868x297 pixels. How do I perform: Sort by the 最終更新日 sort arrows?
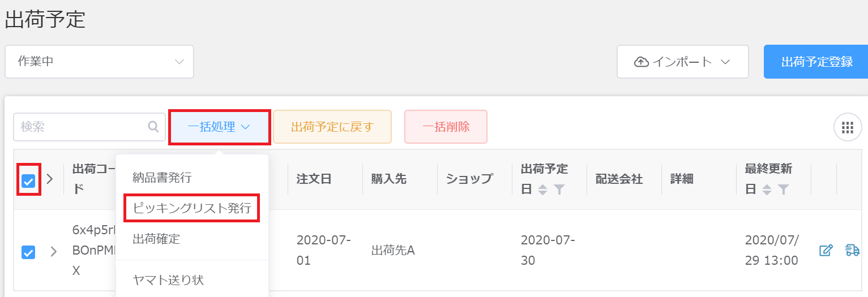point(767,190)
